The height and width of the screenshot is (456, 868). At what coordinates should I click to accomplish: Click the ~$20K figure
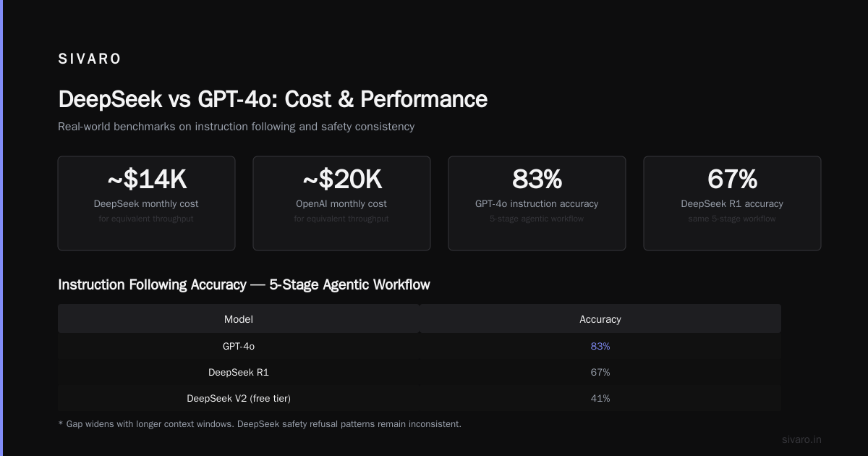pos(341,179)
